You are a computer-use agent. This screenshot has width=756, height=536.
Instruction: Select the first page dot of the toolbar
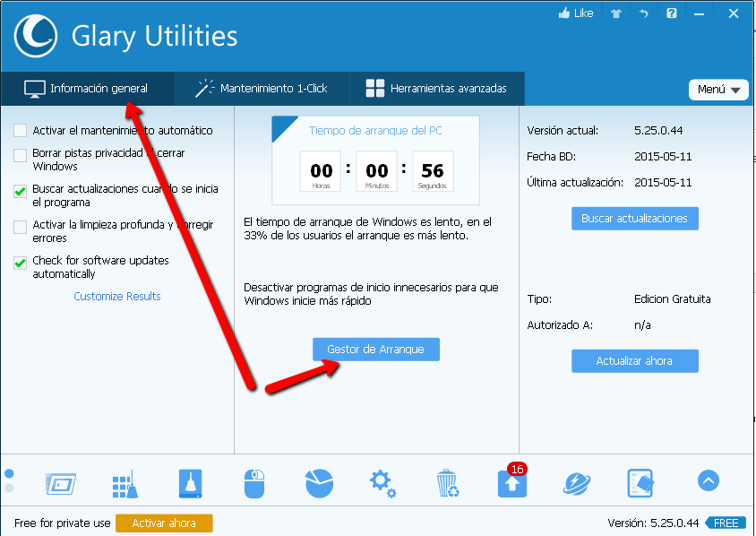click(x=9, y=474)
